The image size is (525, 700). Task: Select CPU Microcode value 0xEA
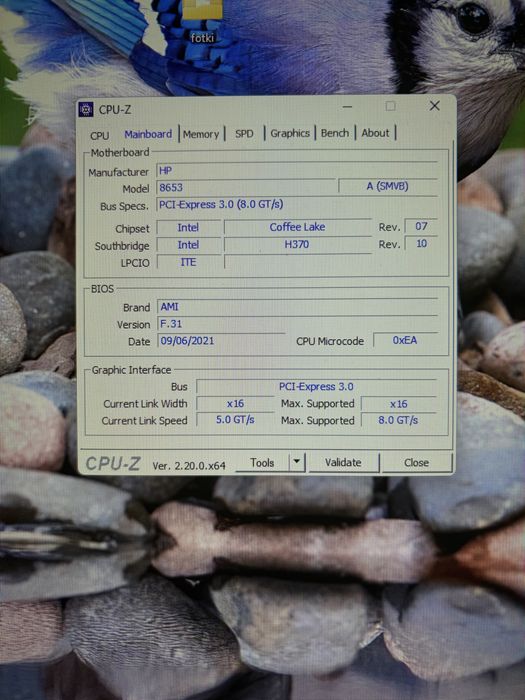[404, 340]
